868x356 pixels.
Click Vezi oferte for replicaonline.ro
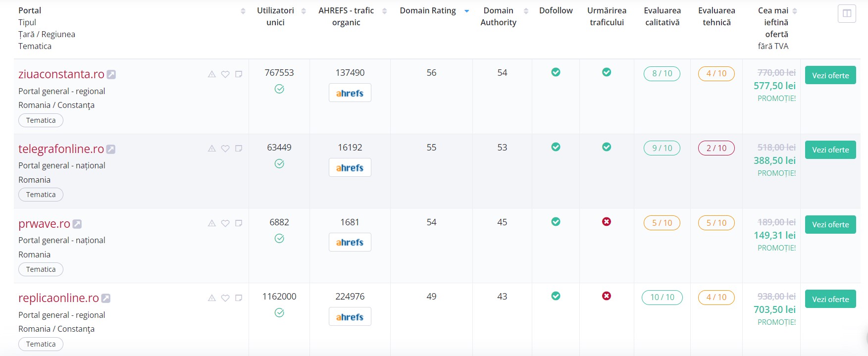[830, 299]
